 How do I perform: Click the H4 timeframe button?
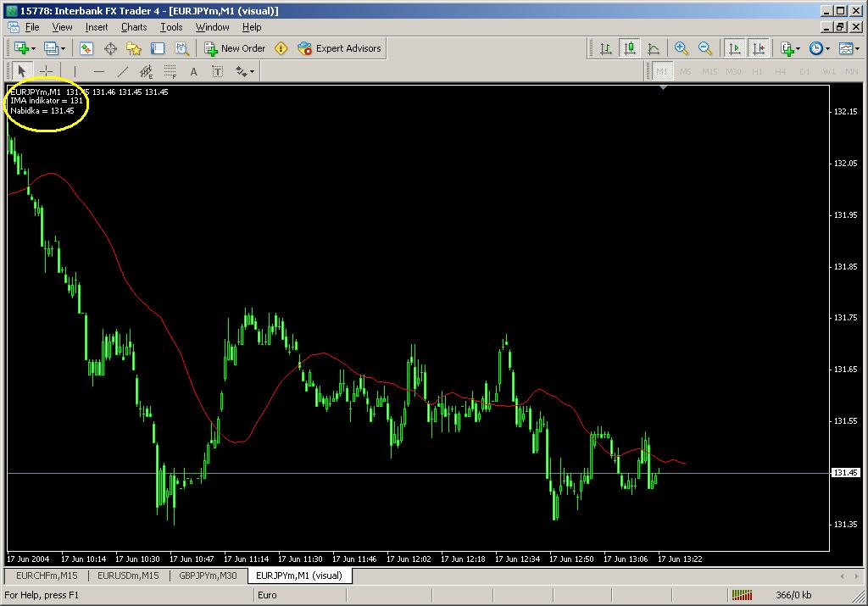781,71
